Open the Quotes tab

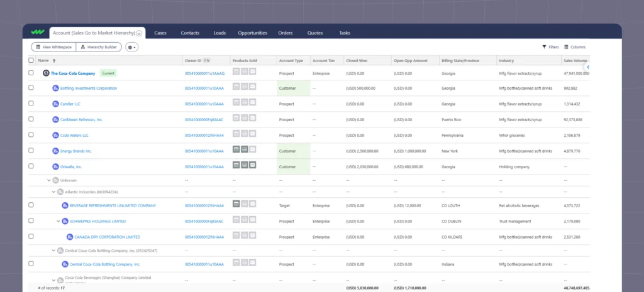pos(315,33)
